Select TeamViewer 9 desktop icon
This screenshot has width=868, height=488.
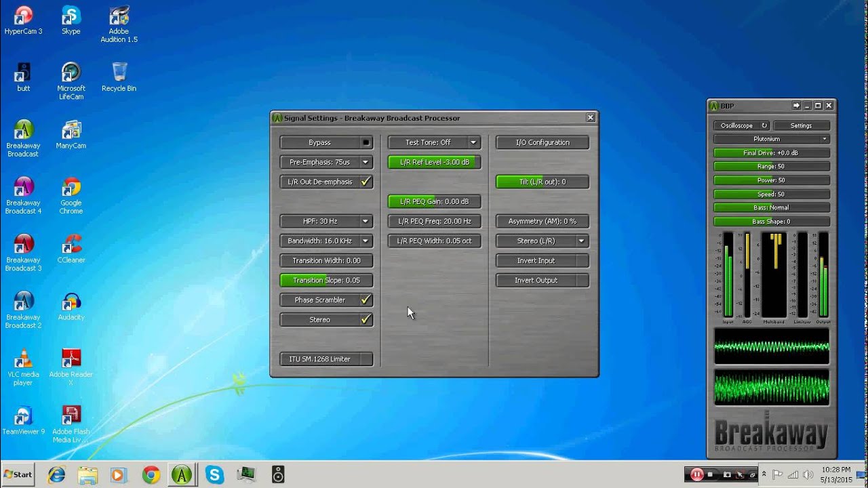[23, 420]
